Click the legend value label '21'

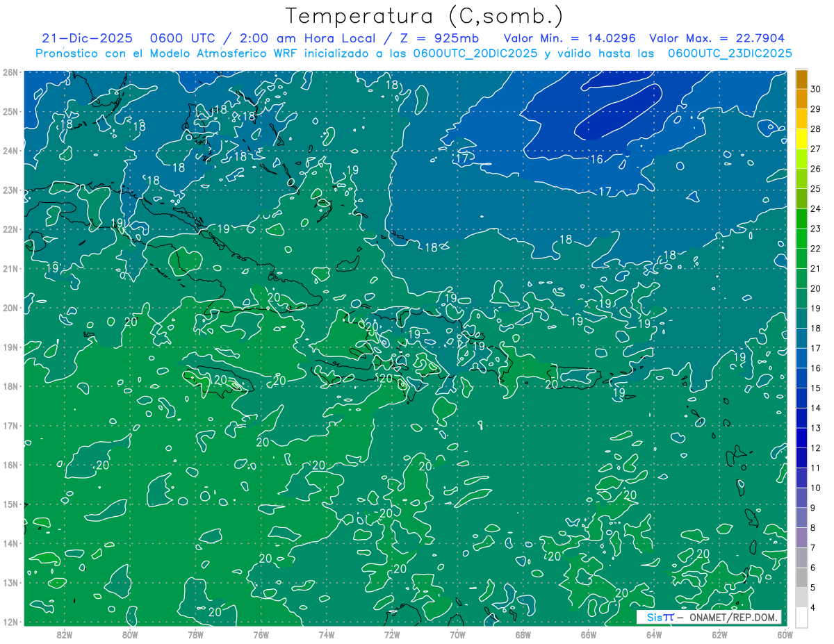(x=815, y=268)
